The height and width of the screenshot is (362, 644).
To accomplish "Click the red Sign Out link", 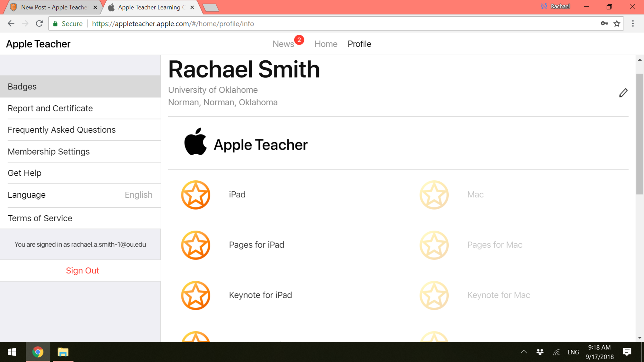I will [x=82, y=271].
